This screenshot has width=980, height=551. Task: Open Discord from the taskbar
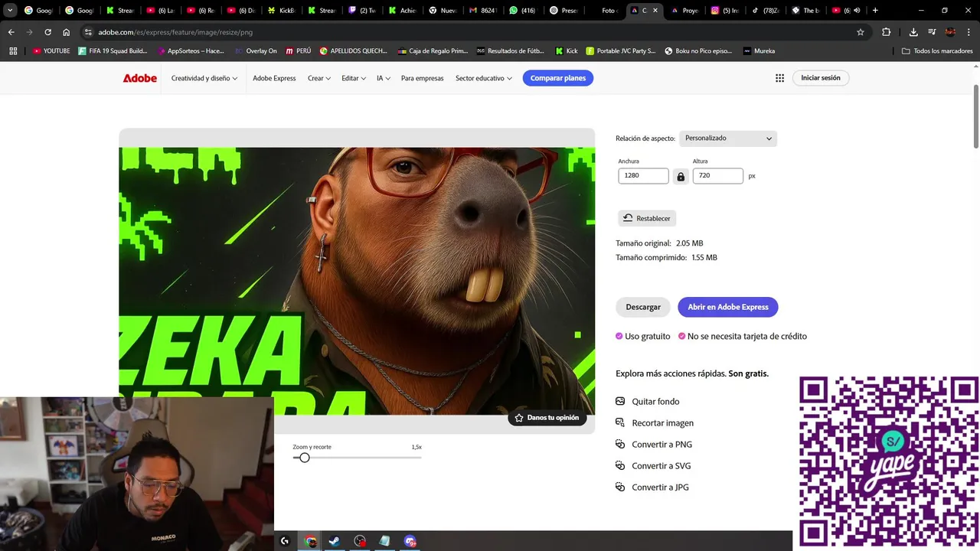pyautogui.click(x=410, y=541)
